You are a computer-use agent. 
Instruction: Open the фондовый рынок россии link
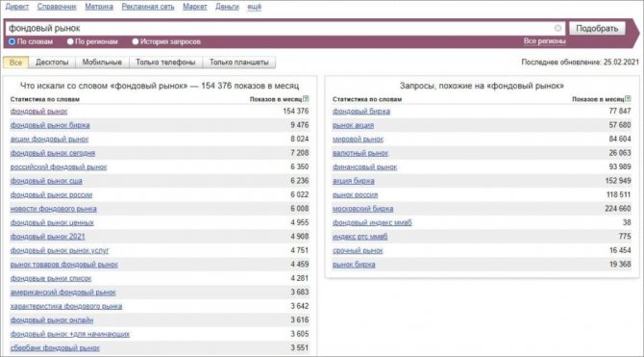point(51,195)
